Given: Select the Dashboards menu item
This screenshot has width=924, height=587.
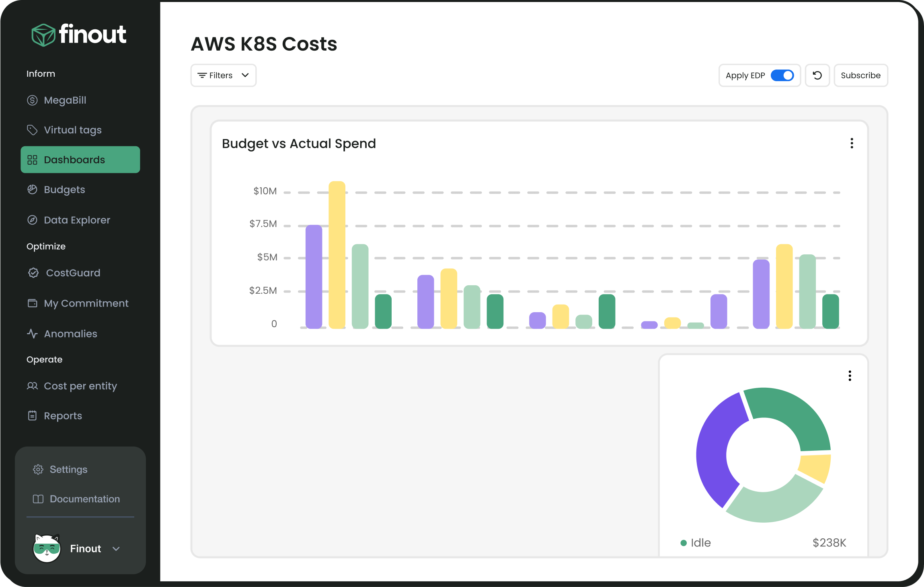Looking at the screenshot, I should [80, 160].
